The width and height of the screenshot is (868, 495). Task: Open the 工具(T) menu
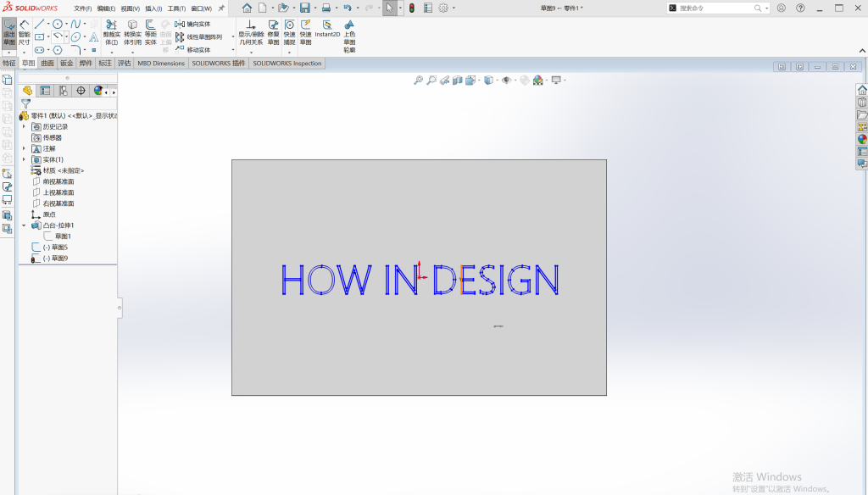(176, 8)
